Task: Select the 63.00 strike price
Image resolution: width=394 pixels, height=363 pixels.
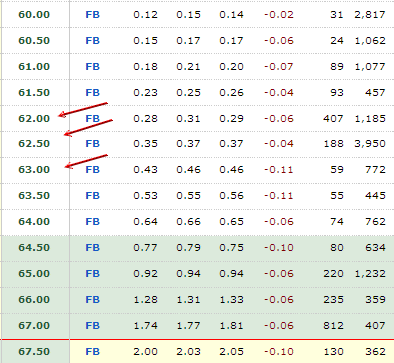Action: coord(34,170)
